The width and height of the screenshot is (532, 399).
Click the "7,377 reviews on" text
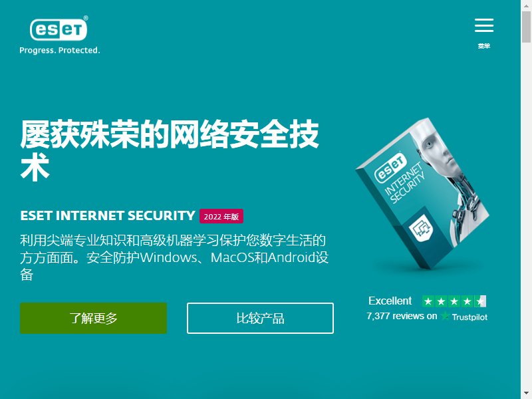click(x=402, y=317)
